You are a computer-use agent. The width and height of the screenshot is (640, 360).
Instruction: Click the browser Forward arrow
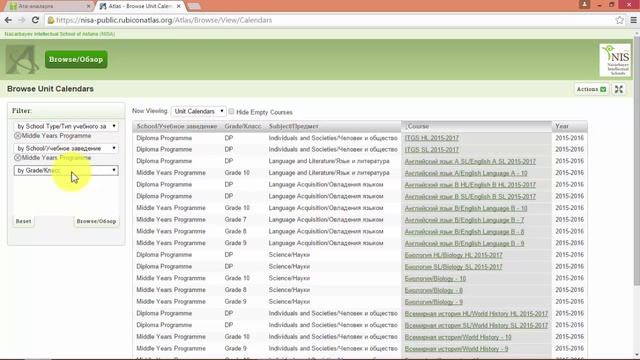click(22, 20)
